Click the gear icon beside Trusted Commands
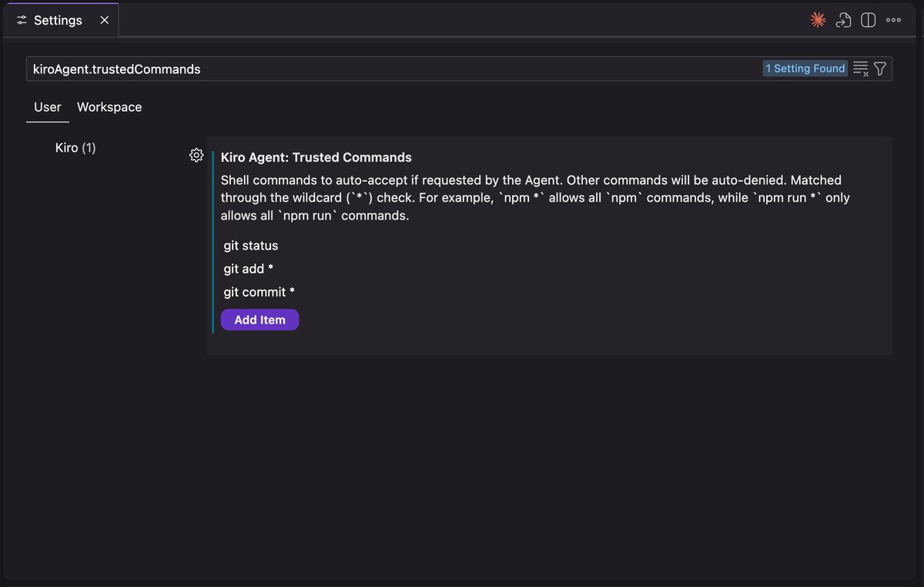 coord(196,156)
